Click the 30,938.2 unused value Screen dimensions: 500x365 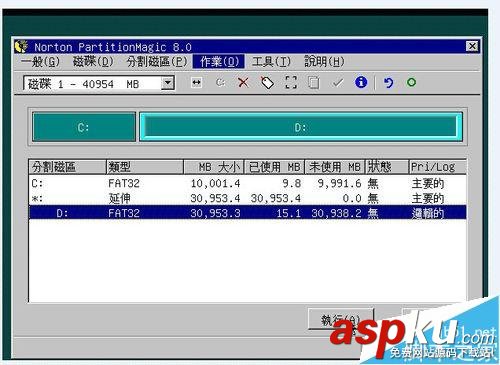pyautogui.click(x=336, y=213)
